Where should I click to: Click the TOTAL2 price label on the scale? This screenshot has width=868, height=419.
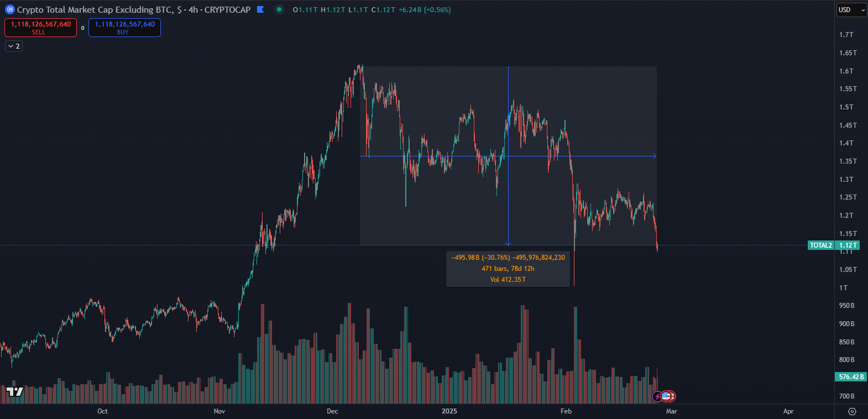[x=820, y=245]
